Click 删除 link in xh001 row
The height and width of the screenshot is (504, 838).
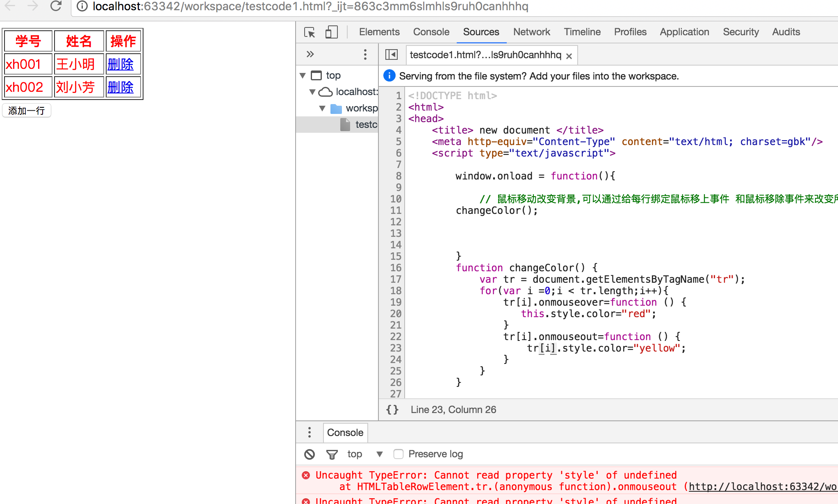(x=121, y=64)
